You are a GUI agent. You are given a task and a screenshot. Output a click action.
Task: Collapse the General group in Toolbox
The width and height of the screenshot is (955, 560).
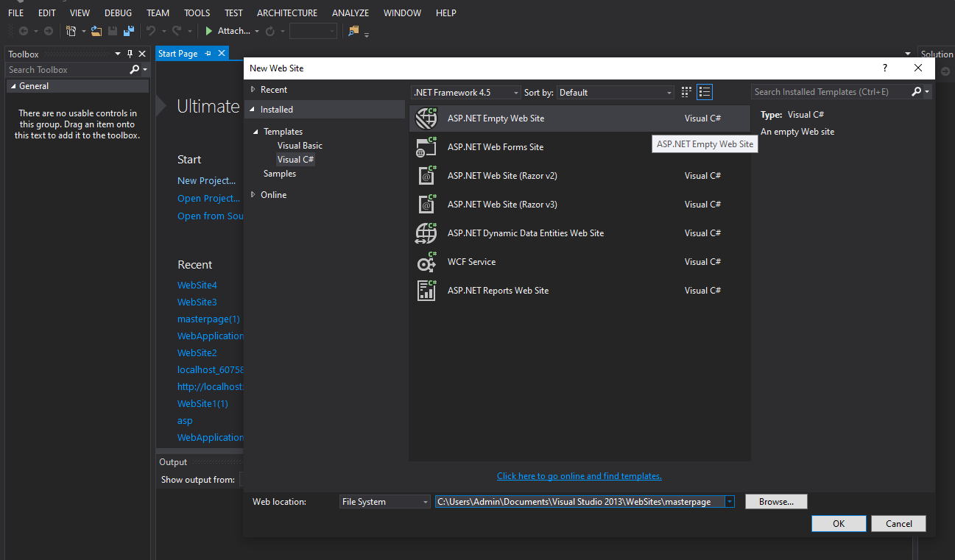click(x=13, y=86)
